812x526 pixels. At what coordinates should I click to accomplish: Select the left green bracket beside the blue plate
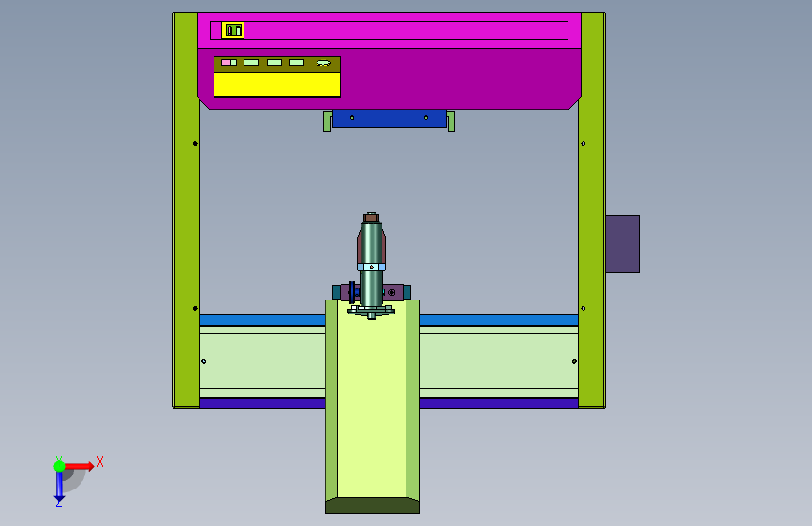tap(327, 122)
